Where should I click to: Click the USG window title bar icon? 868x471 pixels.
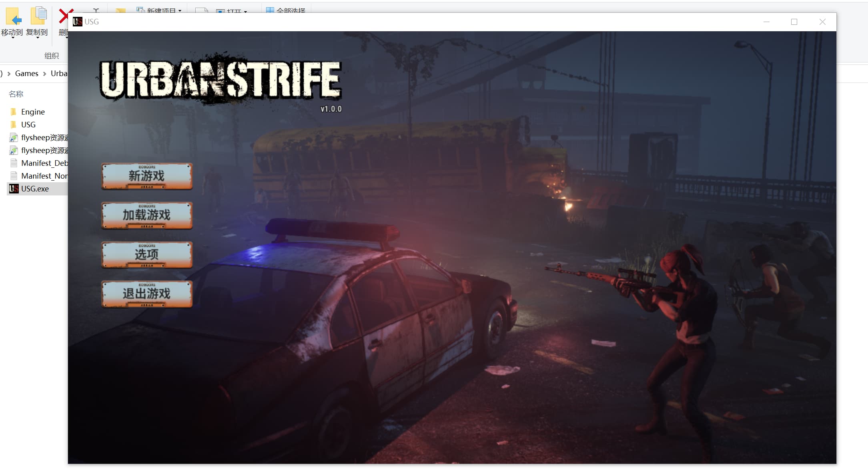coord(78,22)
